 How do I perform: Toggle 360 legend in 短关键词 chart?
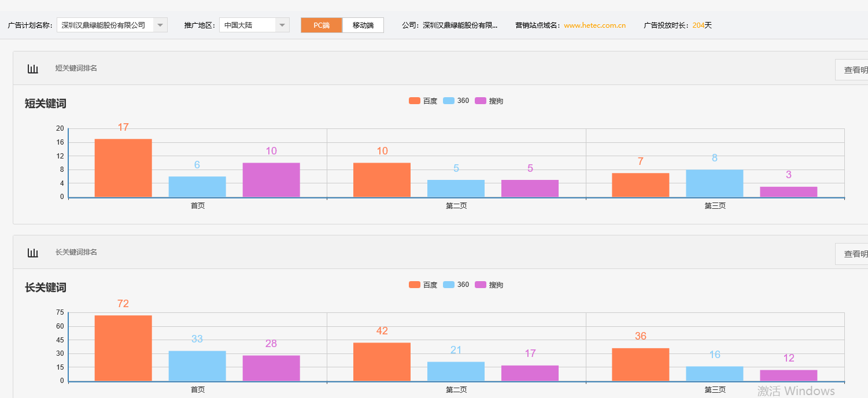[456, 101]
